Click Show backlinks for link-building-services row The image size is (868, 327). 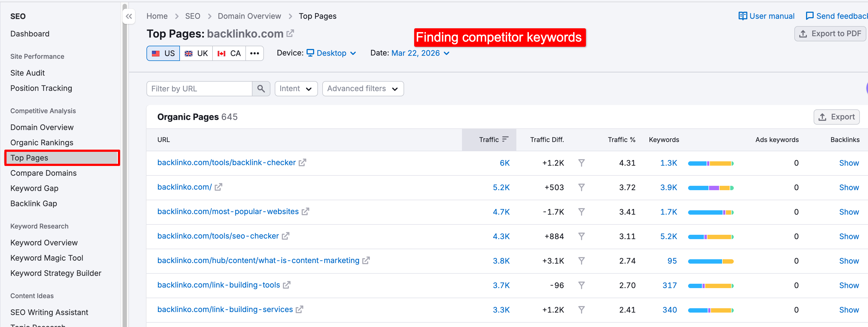point(849,310)
